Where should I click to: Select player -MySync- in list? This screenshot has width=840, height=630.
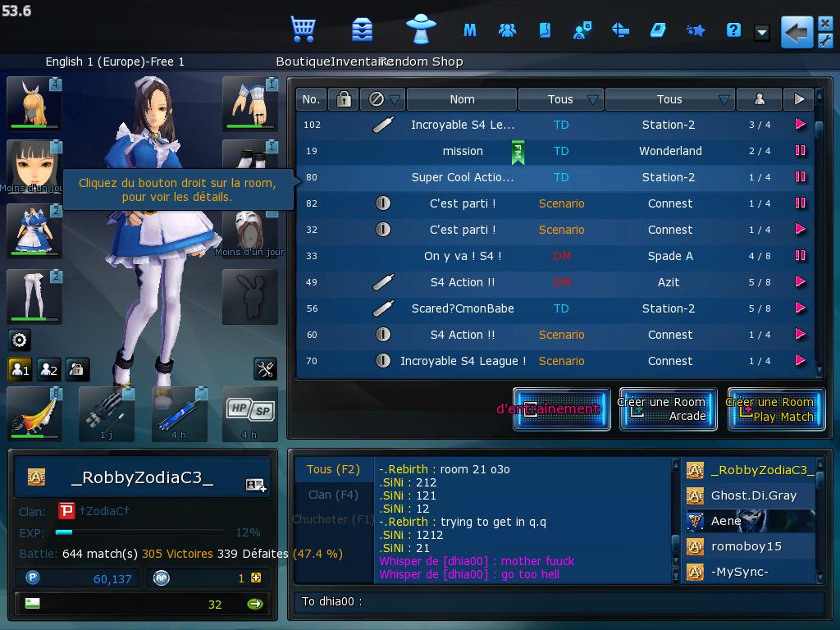click(x=750, y=572)
